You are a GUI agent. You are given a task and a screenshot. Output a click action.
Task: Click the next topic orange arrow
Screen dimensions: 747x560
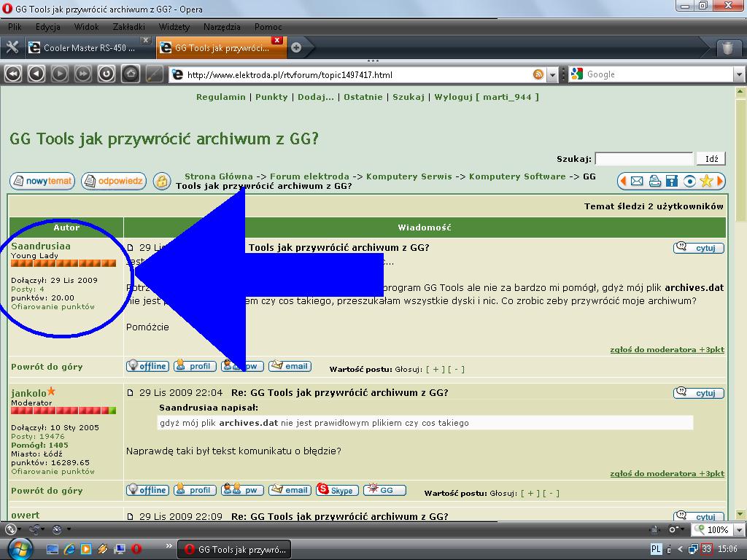720,181
